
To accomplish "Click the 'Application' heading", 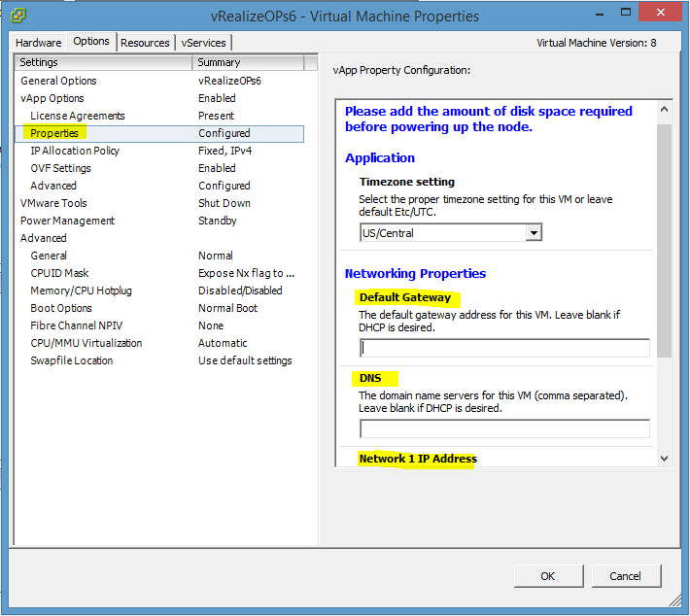I will (380, 158).
